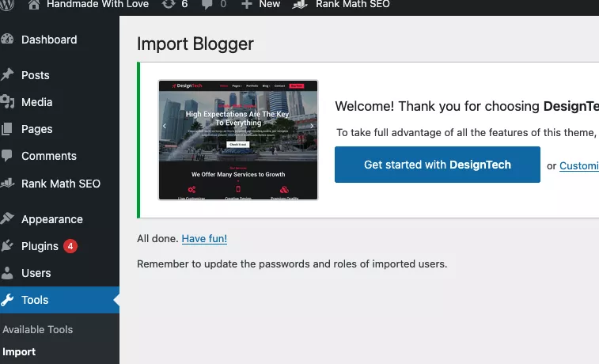
Task: Select Rank Math SEO in sidebar
Action: click(x=60, y=184)
